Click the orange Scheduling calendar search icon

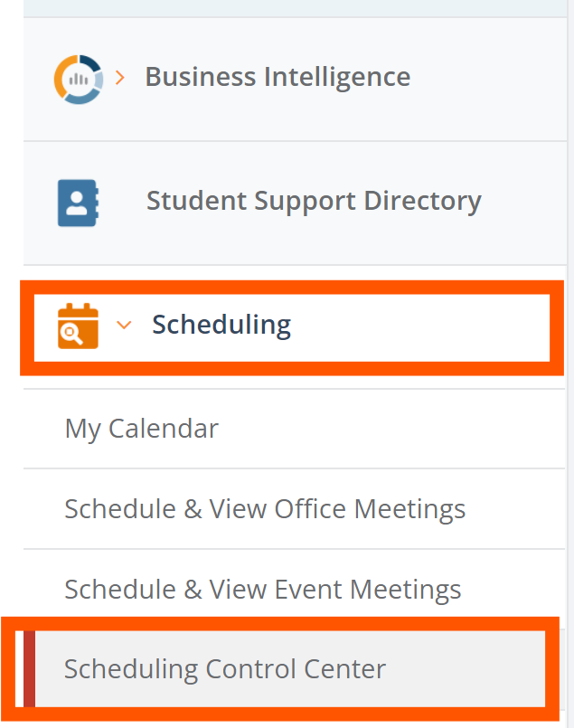76,326
